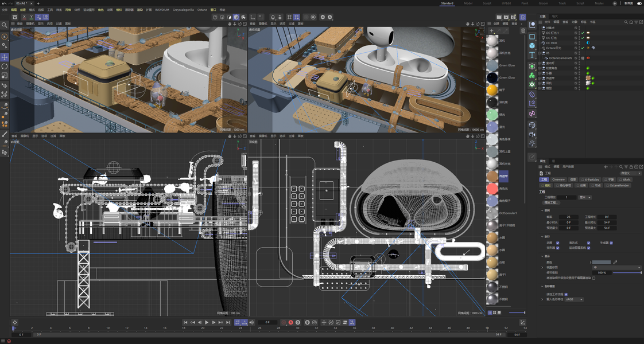Viewport: 644px width, 344px height.
Task: Open the OctaneRender attribute tab
Action: tap(619, 185)
